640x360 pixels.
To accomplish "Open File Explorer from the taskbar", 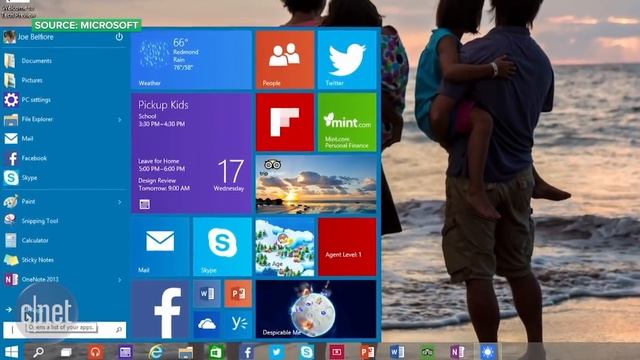I will [185, 352].
